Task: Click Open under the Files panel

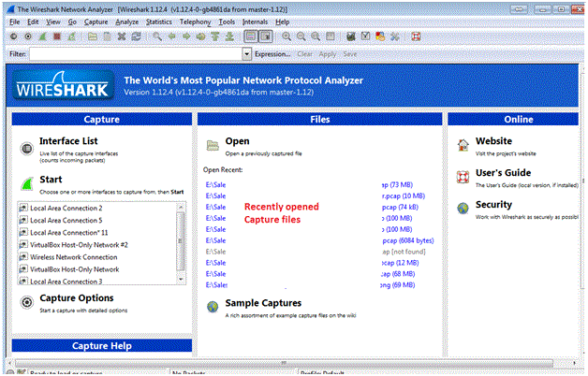Action: coord(237,141)
